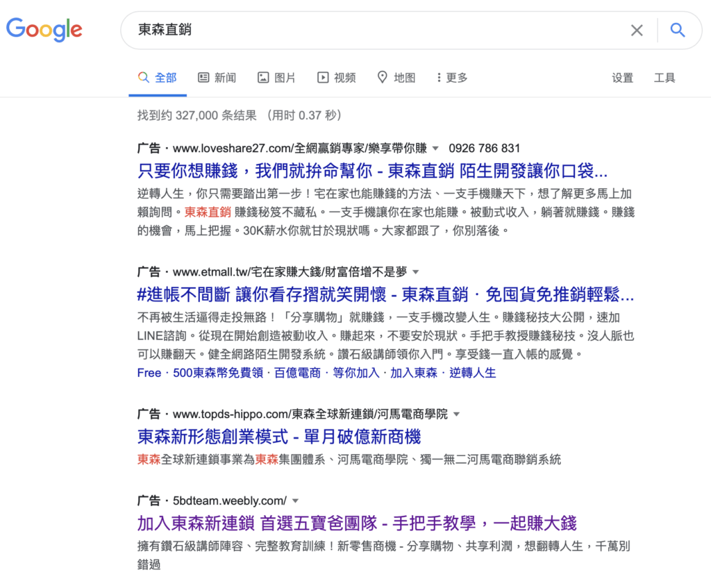Click the play icon beside 视频

click(x=323, y=78)
